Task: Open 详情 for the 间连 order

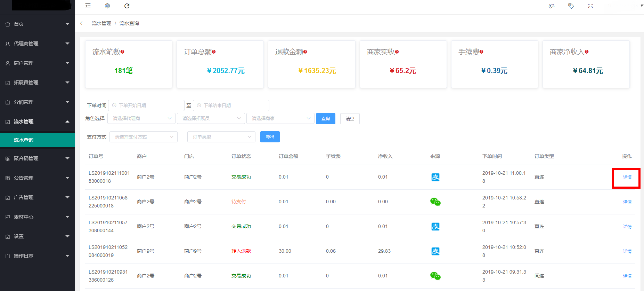Action: [x=627, y=276]
